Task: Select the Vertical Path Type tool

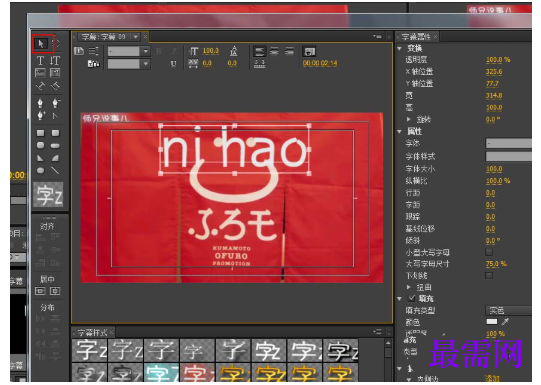Action: click(x=55, y=86)
